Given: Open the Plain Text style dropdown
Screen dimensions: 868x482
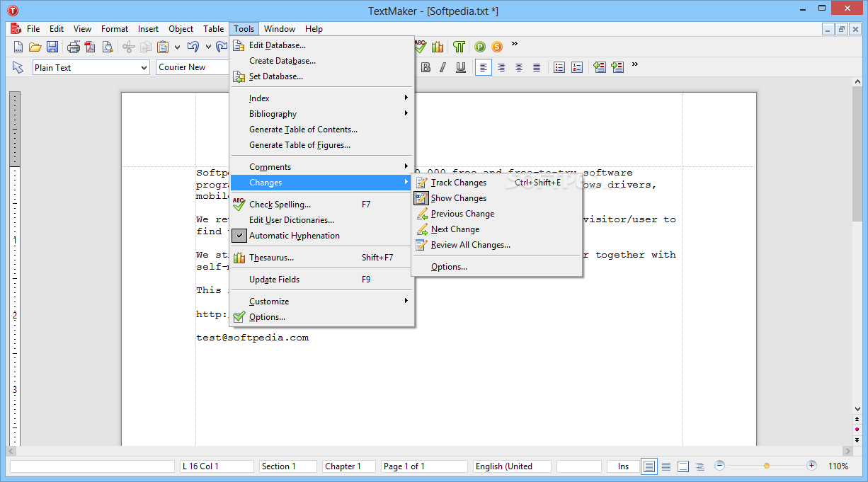Looking at the screenshot, I should (144, 67).
